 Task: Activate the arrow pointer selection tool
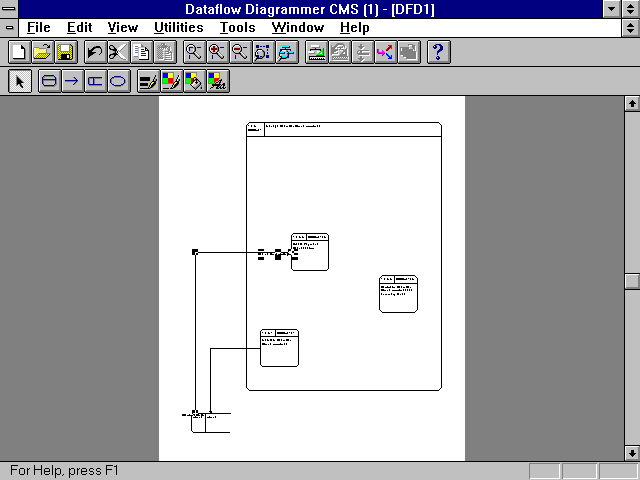(x=19, y=82)
